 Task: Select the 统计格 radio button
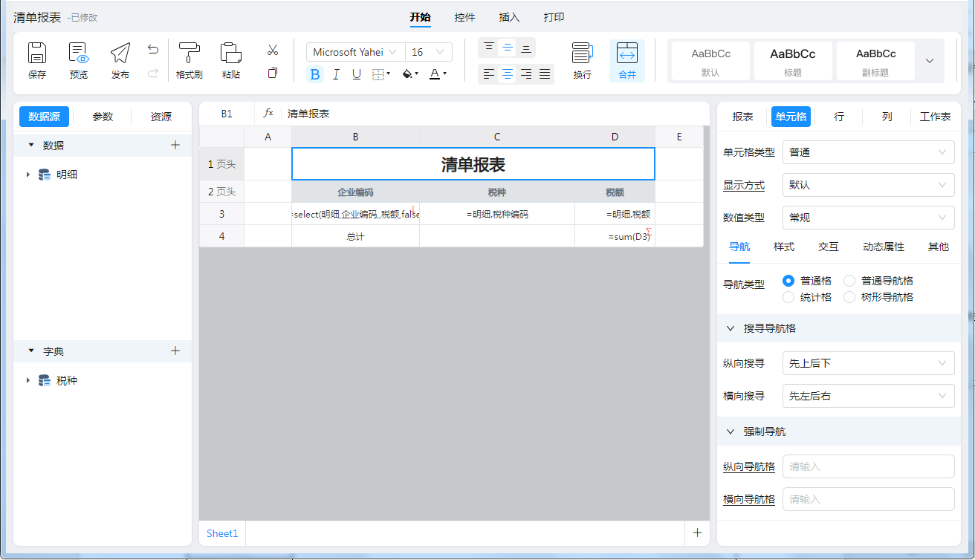pyautogui.click(x=789, y=297)
